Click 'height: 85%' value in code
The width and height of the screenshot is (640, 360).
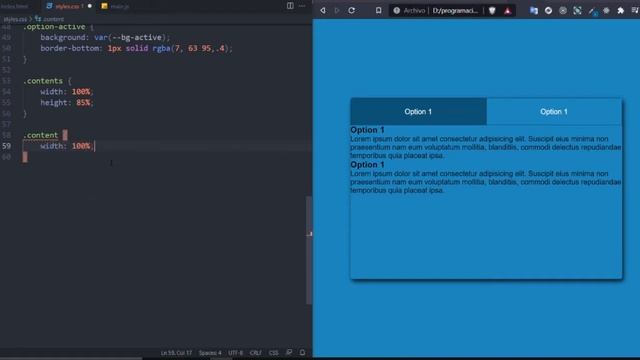click(83, 102)
